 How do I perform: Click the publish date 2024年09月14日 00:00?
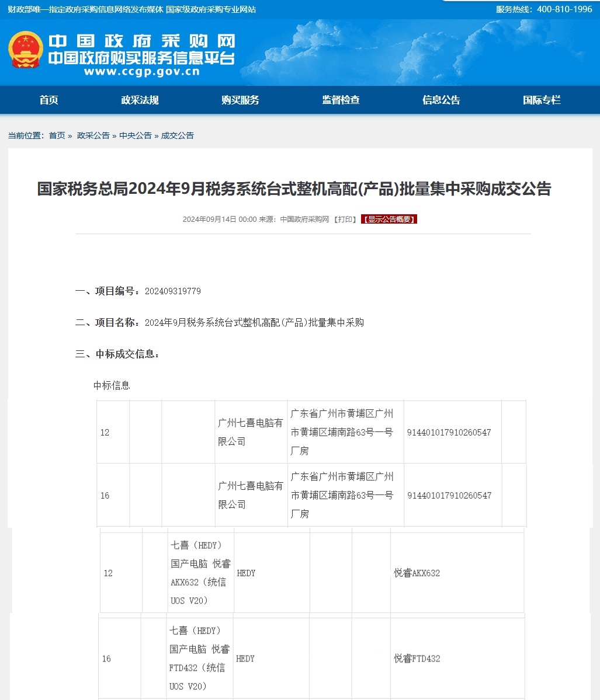point(220,219)
